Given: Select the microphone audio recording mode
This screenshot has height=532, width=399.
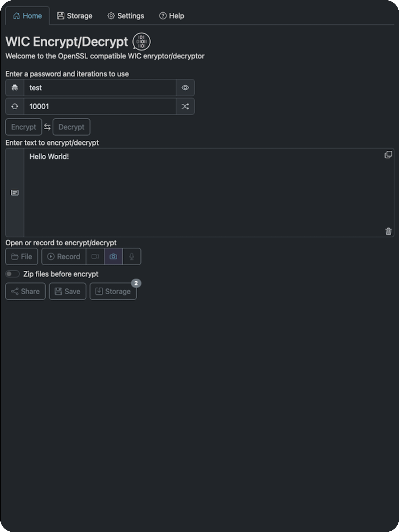Looking at the screenshot, I should point(132,256).
